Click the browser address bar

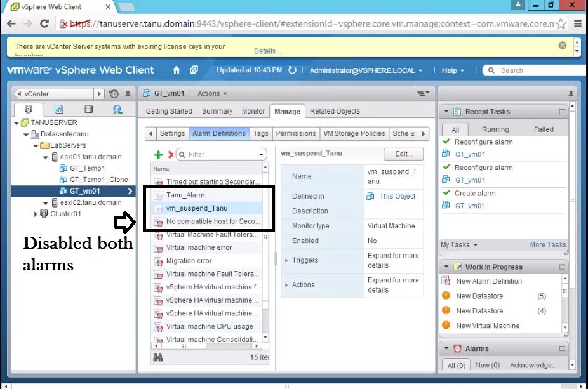pos(311,24)
